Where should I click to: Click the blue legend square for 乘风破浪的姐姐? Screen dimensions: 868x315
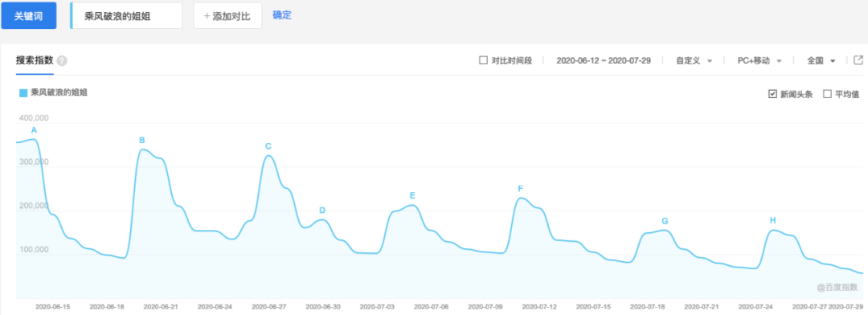coord(23,93)
